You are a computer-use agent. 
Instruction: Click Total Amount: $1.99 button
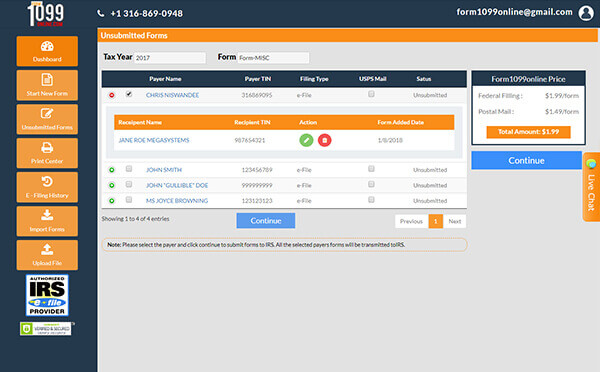click(528, 132)
